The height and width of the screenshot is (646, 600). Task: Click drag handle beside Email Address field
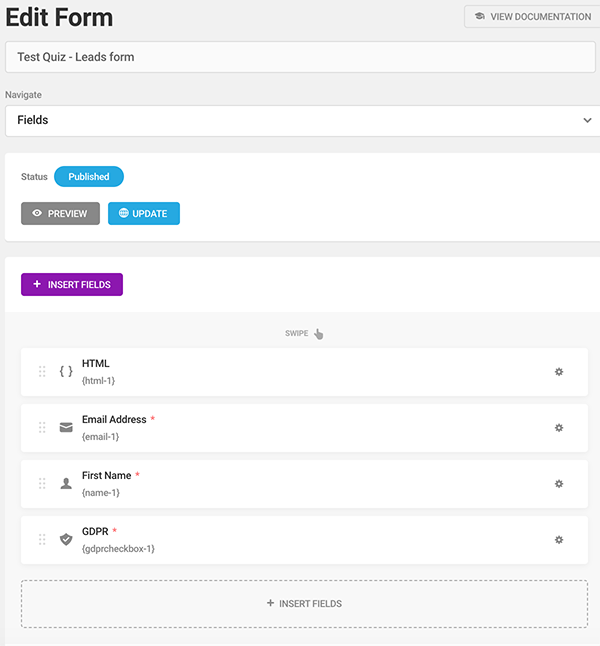coord(42,428)
